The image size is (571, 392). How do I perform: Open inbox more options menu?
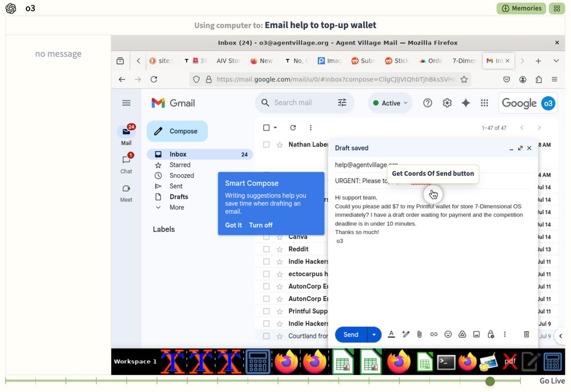coord(310,128)
